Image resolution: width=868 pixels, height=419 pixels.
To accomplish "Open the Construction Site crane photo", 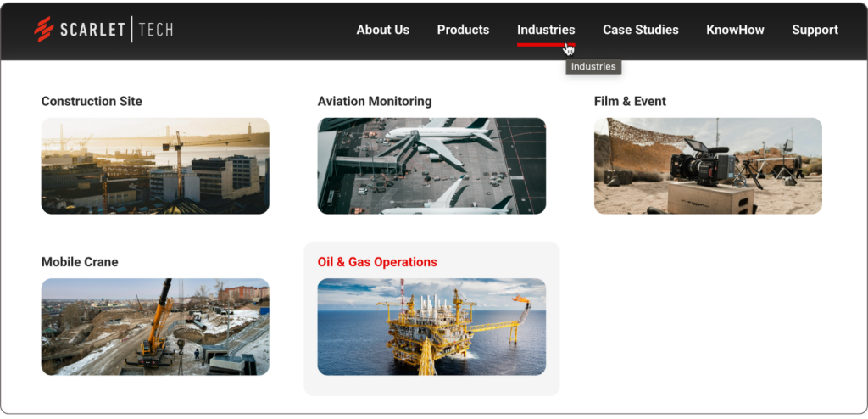I will [x=155, y=165].
